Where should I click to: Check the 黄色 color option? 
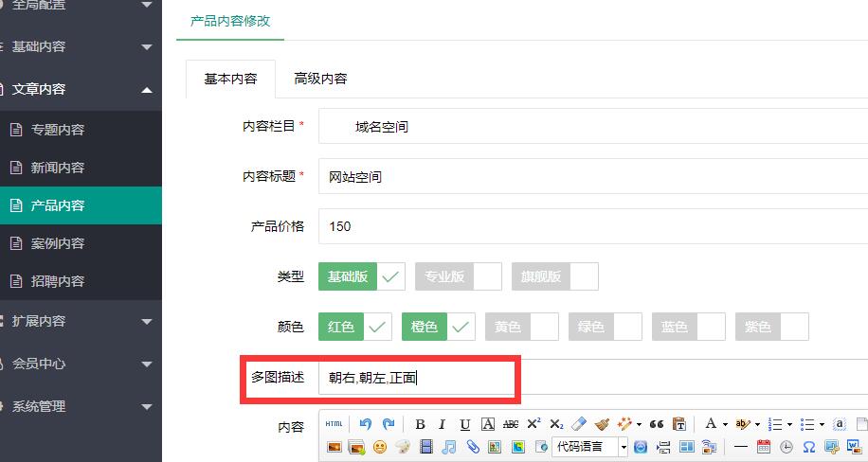pyautogui.click(x=522, y=327)
